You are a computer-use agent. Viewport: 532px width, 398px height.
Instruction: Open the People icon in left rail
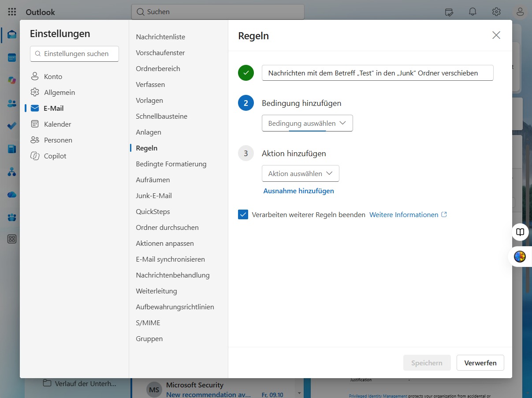click(x=12, y=103)
